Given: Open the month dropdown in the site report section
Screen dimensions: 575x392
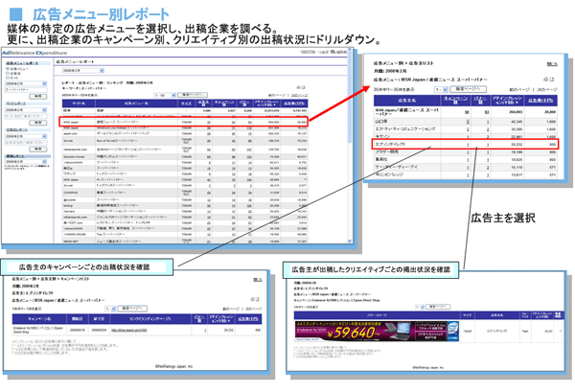Looking at the screenshot, I should pyautogui.click(x=26, y=110).
